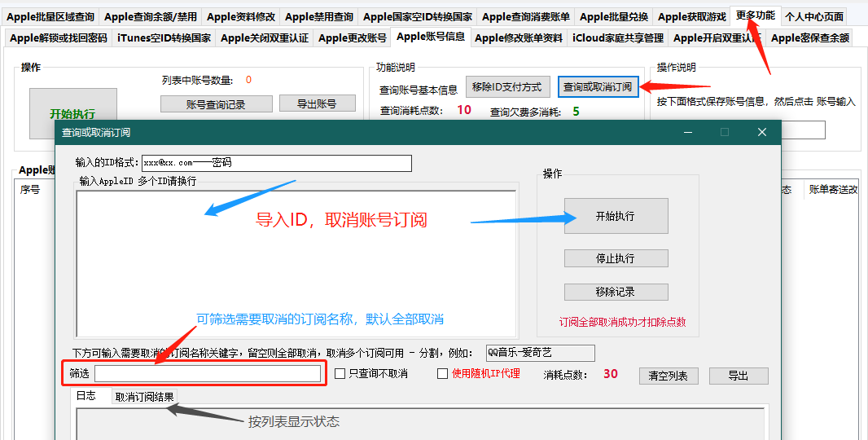This screenshot has height=440, width=868.
Task: Go to 个人中心页面 tab
Action: tap(813, 17)
